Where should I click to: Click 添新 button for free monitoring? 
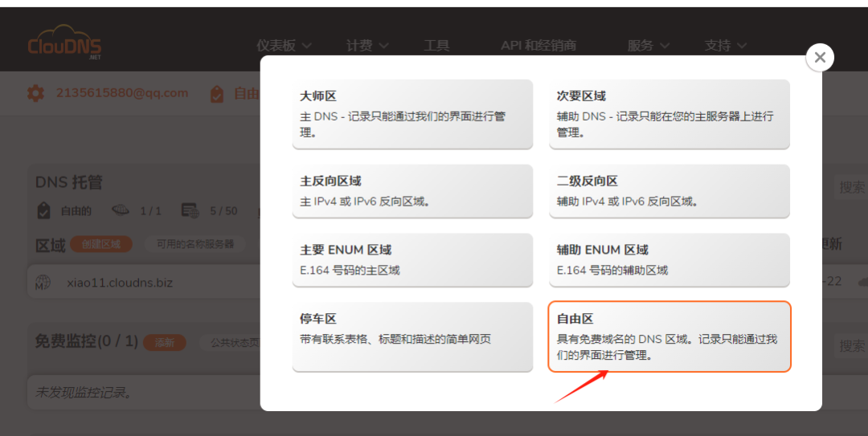pos(165,343)
